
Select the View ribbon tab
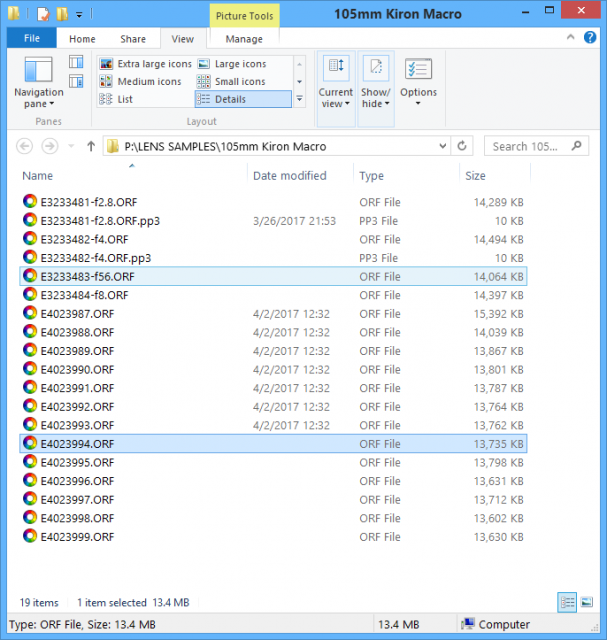[x=182, y=39]
